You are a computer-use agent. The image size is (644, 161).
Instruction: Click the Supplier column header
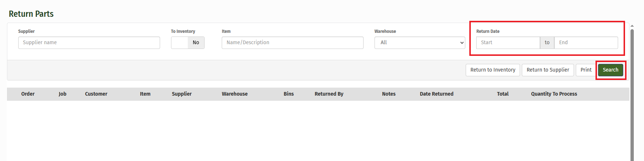click(182, 94)
